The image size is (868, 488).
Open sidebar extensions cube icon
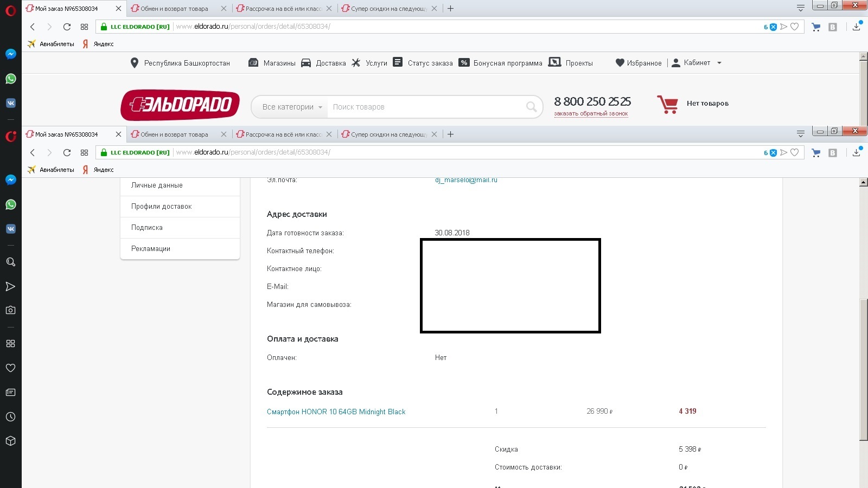click(x=10, y=441)
